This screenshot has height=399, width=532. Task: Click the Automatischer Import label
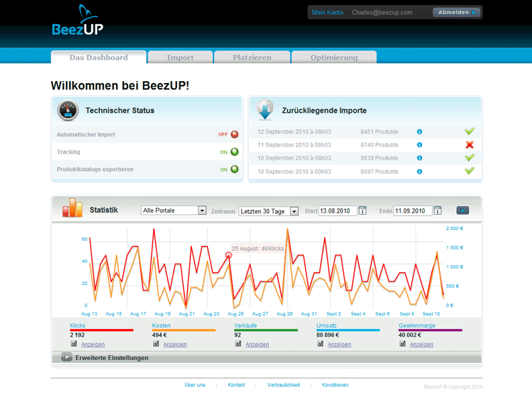[x=86, y=134]
